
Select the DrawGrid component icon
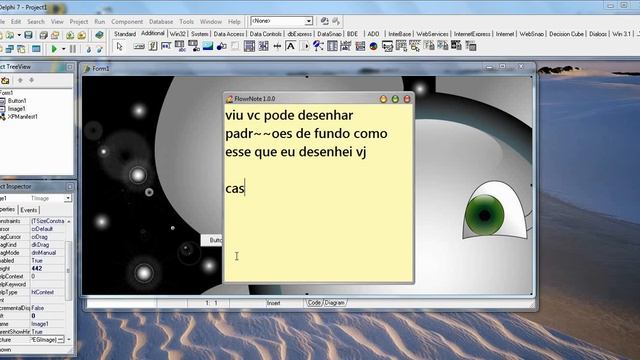coord(193,46)
